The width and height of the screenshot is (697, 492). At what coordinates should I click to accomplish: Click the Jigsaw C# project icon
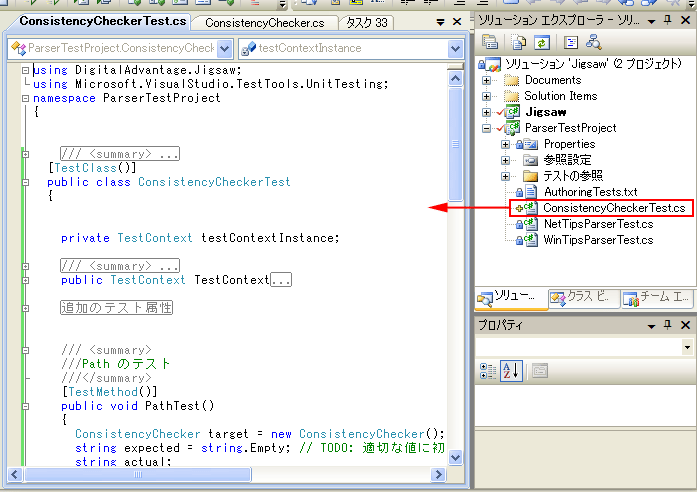point(512,112)
